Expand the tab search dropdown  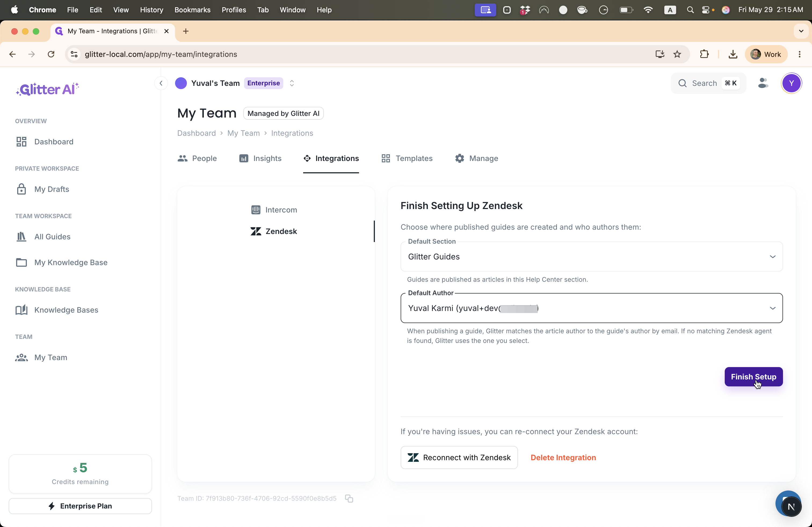[801, 31]
